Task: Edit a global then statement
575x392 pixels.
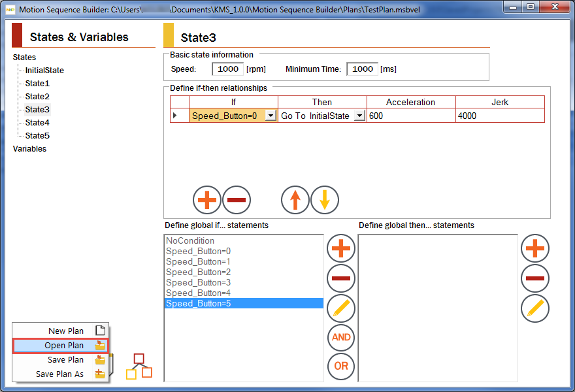Action: (535, 308)
